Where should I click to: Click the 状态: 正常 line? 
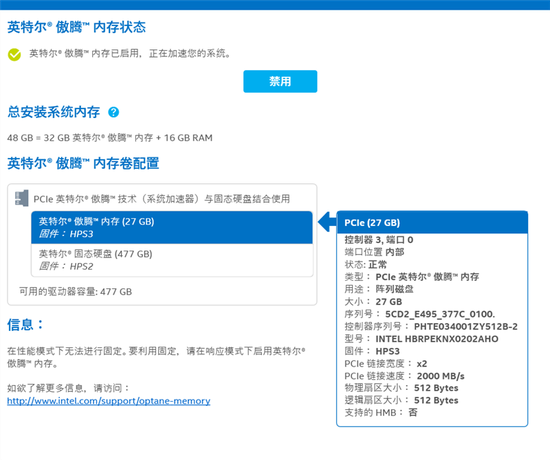tap(365, 264)
